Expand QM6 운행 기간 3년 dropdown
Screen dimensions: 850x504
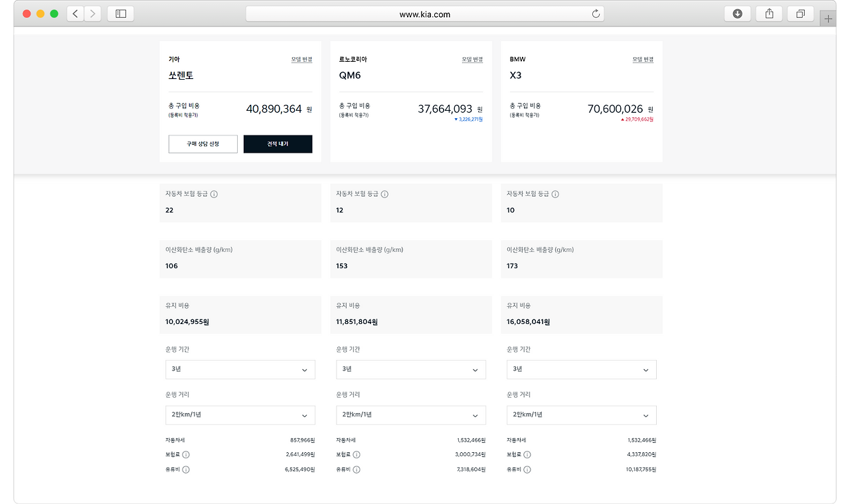point(411,369)
